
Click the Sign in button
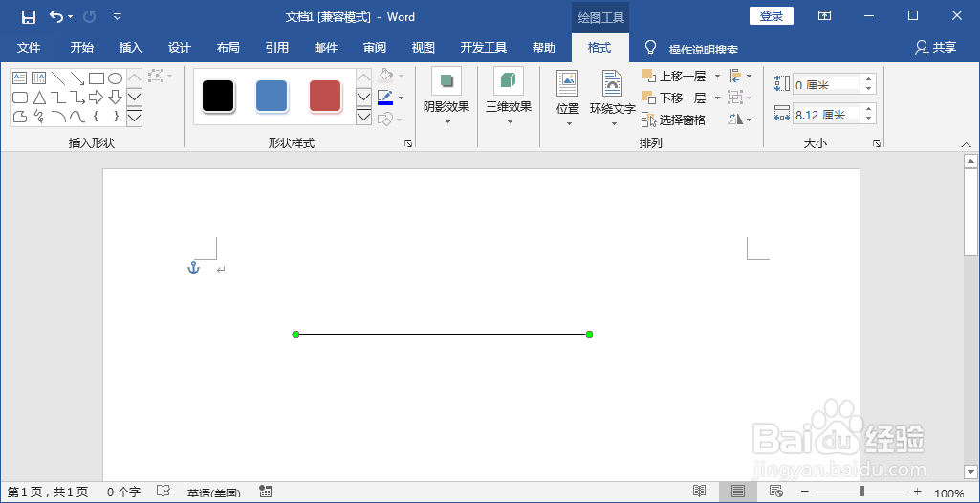(x=772, y=16)
